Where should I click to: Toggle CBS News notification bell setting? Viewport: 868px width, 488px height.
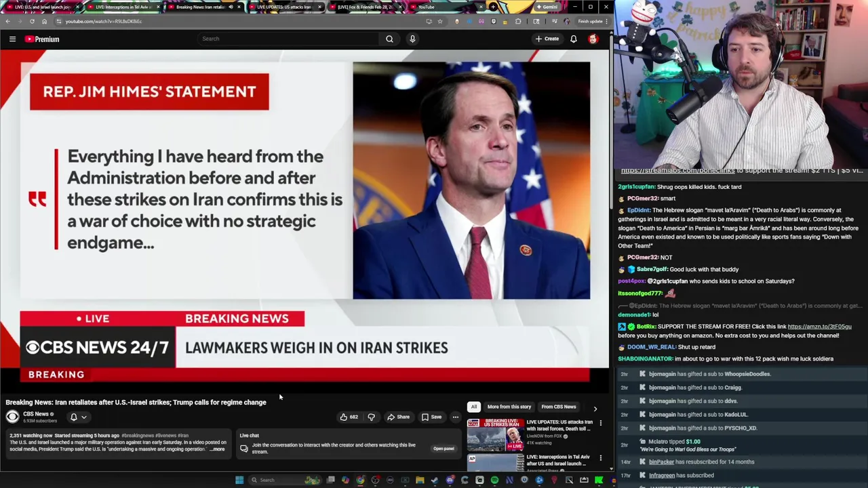point(78,417)
